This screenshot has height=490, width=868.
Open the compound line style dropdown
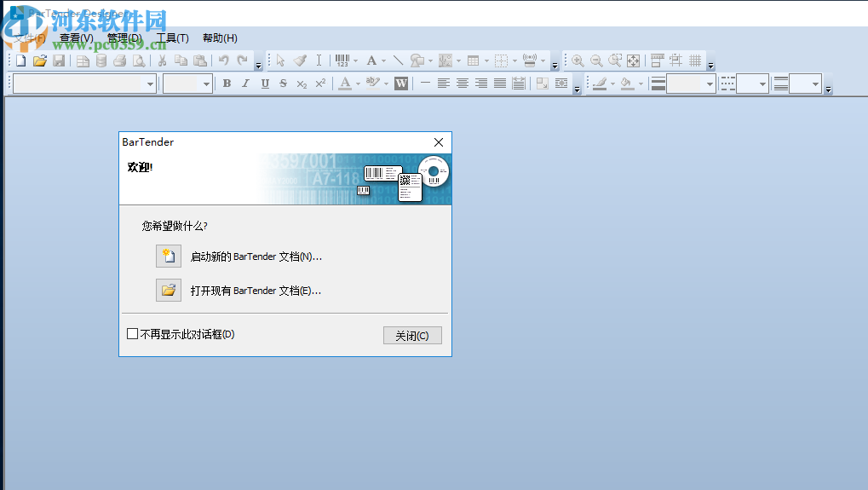point(815,84)
